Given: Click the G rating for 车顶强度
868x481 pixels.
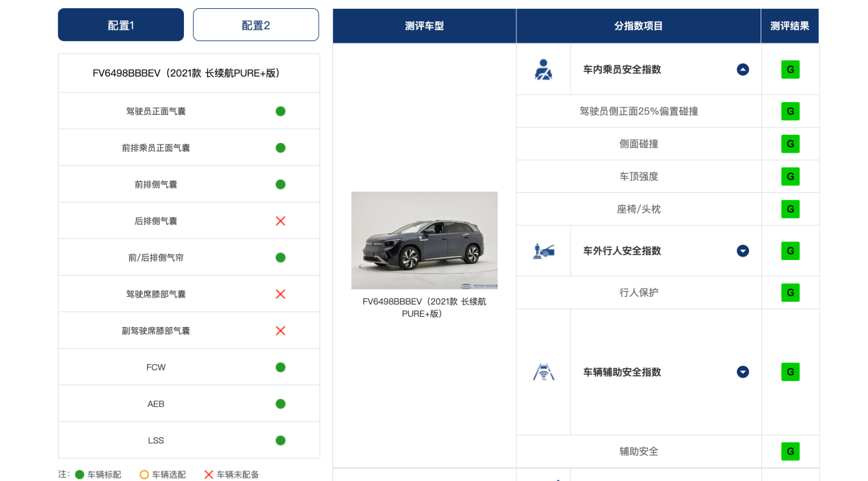Looking at the screenshot, I should [x=791, y=177].
